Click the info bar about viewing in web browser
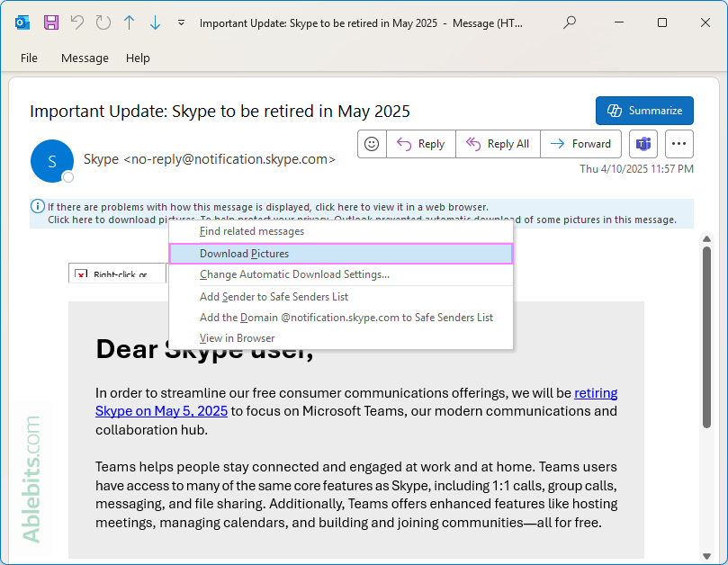 coord(268,207)
